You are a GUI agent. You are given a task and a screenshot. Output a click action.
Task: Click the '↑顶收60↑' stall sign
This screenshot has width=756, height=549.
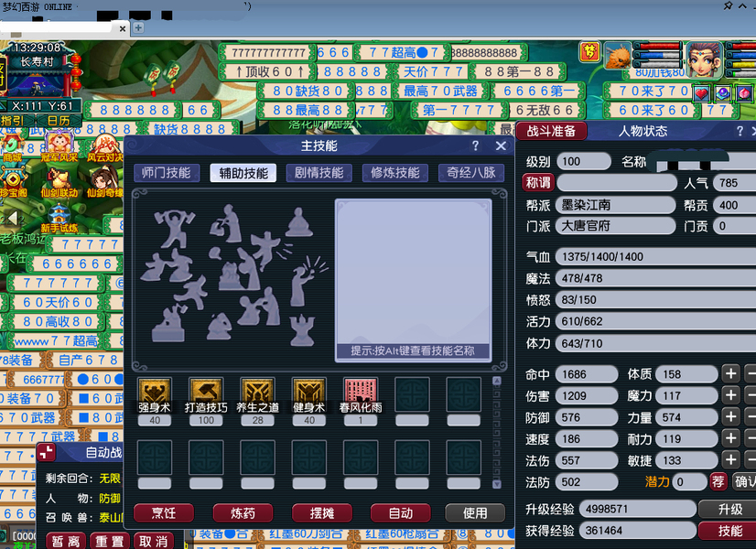point(268,71)
